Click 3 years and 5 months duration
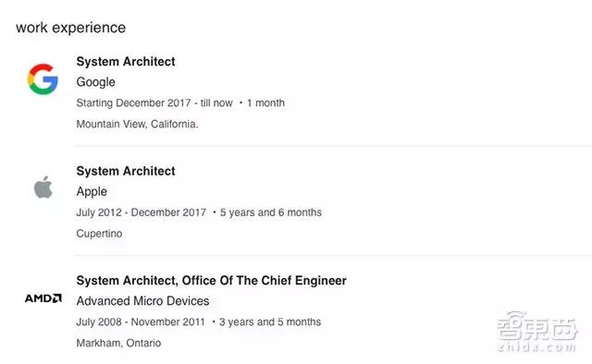This screenshot has width=592, height=364. 270,322
